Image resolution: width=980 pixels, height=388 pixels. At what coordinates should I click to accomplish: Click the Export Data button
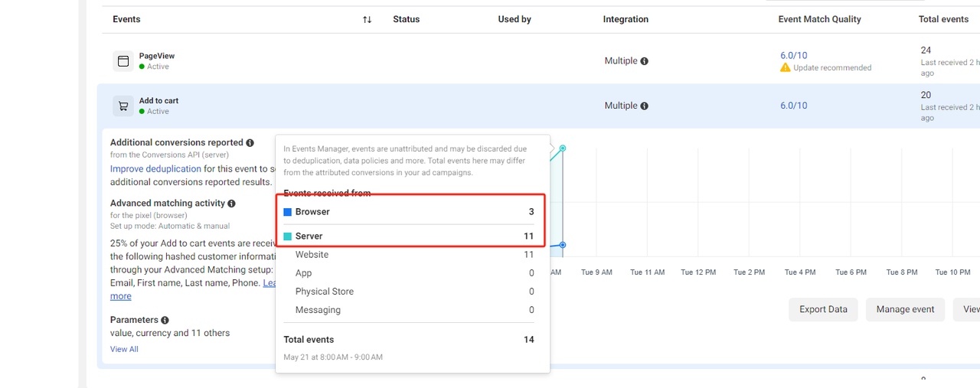tap(823, 309)
